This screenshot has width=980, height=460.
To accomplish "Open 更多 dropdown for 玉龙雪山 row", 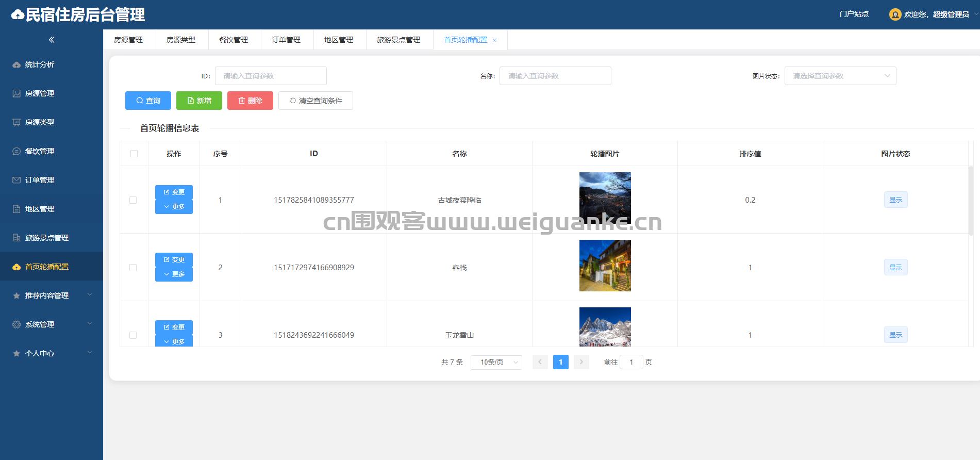I will (x=174, y=341).
